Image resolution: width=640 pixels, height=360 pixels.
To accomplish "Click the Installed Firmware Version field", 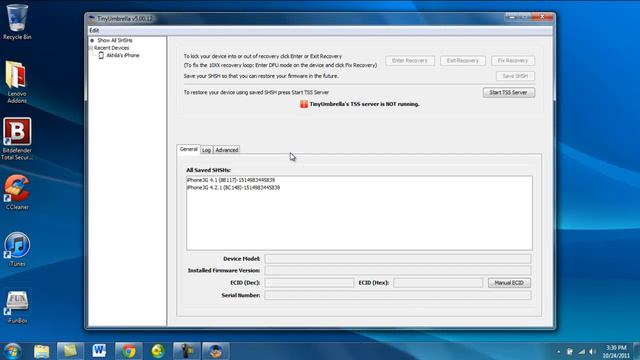I will [x=398, y=270].
